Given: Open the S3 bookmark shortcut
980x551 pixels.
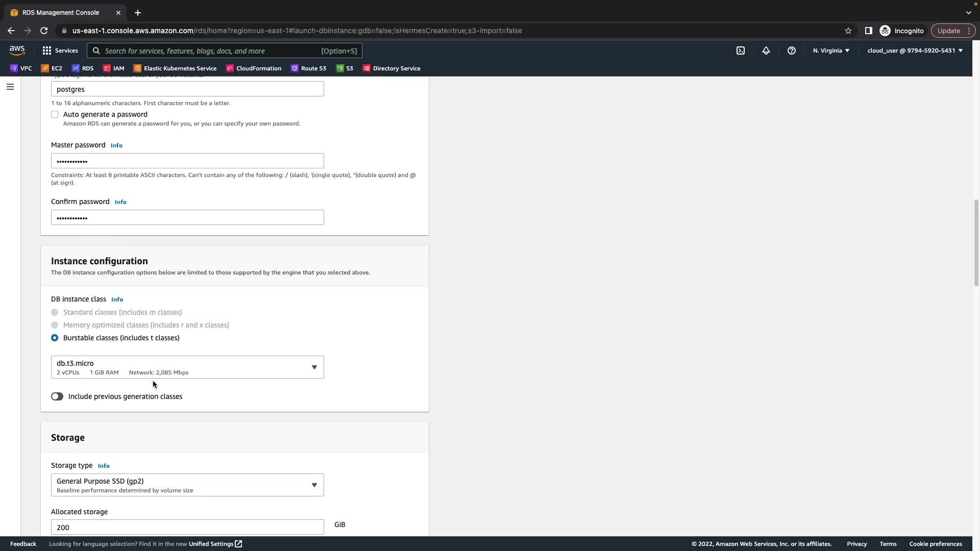Looking at the screenshot, I should pyautogui.click(x=345, y=68).
